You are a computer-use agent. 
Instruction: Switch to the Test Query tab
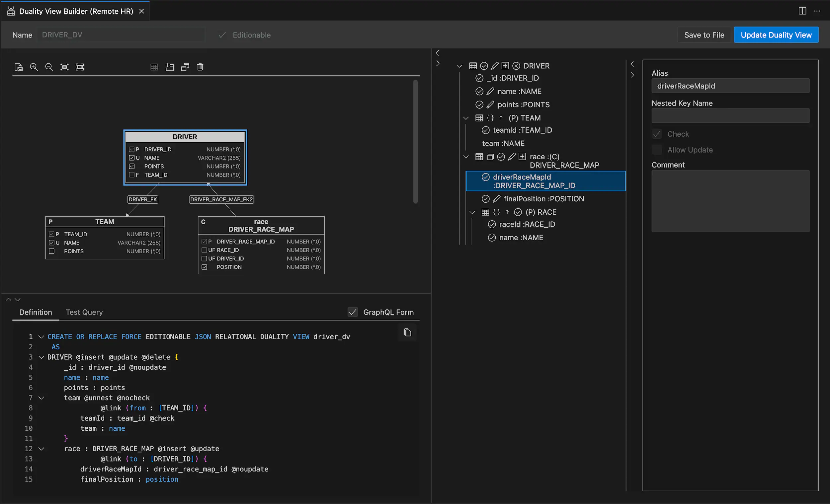click(84, 312)
